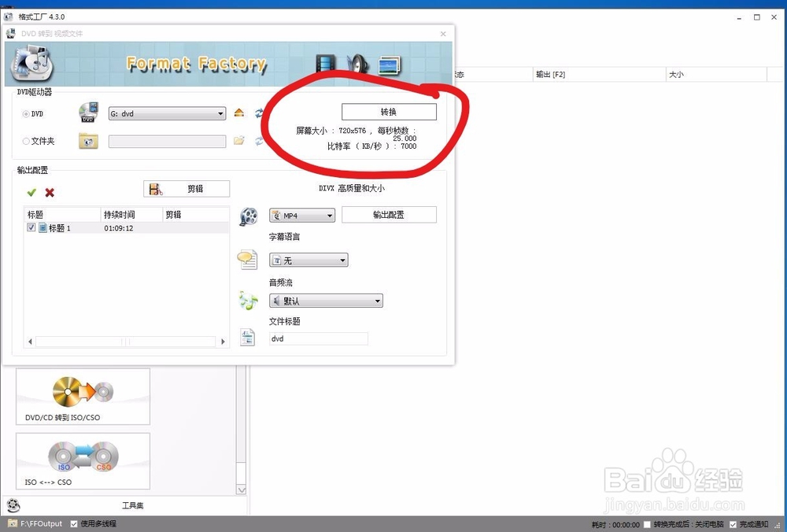This screenshot has width=787, height=532.
Task: Open DVD/CD 转到 ISO/CSO tool
Action: point(83,397)
